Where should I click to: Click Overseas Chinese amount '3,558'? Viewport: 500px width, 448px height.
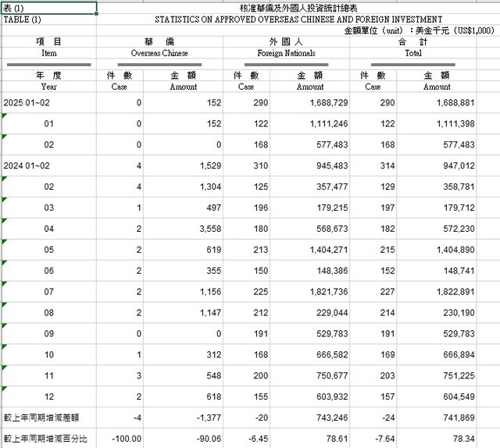[x=183, y=229]
